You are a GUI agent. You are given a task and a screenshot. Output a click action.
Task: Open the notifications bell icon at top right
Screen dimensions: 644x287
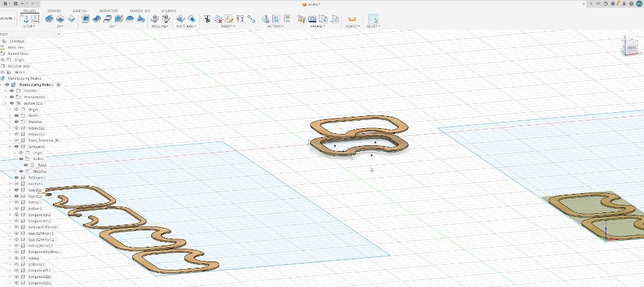click(x=624, y=4)
